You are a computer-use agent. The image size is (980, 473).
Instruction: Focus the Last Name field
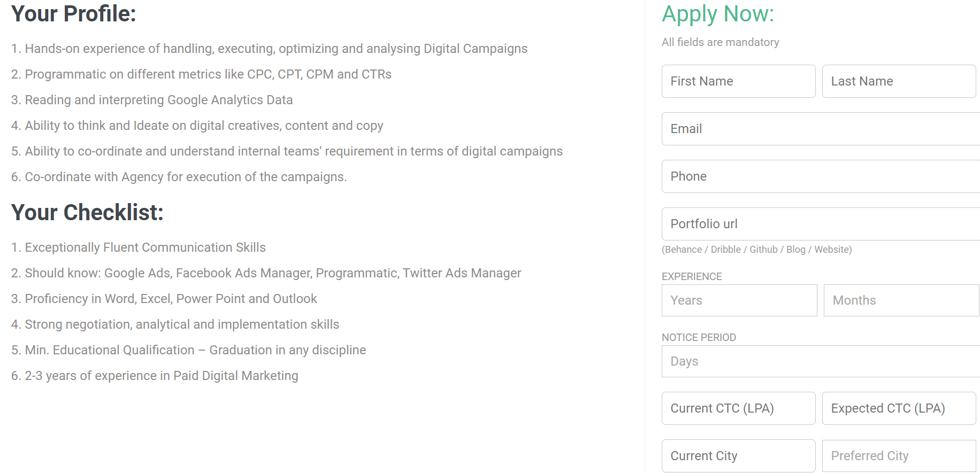899,81
